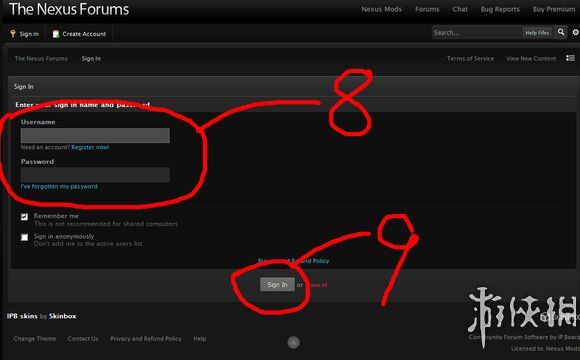Focus the Username input field
The height and width of the screenshot is (360, 580).
click(95, 135)
